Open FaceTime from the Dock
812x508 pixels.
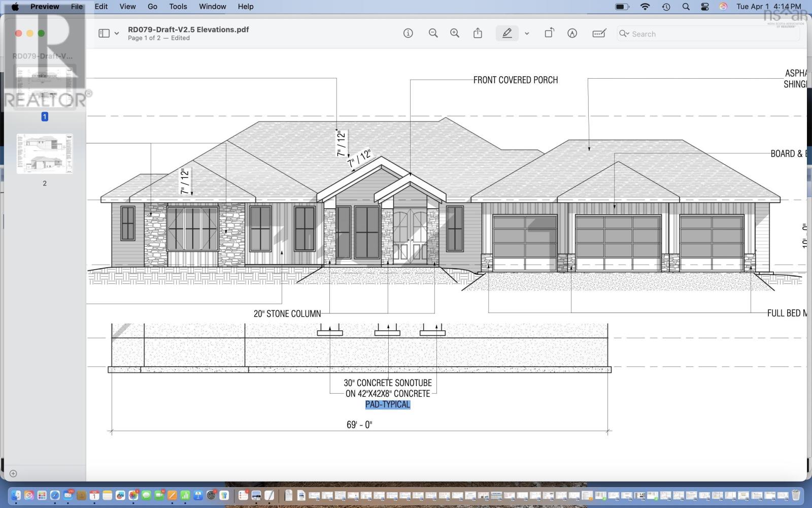(159, 495)
